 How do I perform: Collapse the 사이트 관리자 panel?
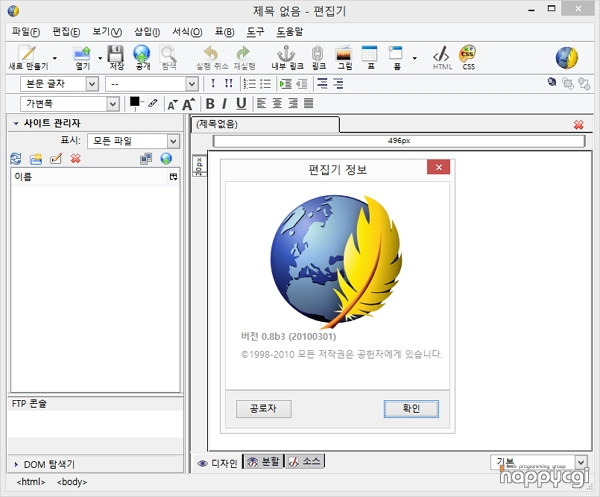[16, 123]
